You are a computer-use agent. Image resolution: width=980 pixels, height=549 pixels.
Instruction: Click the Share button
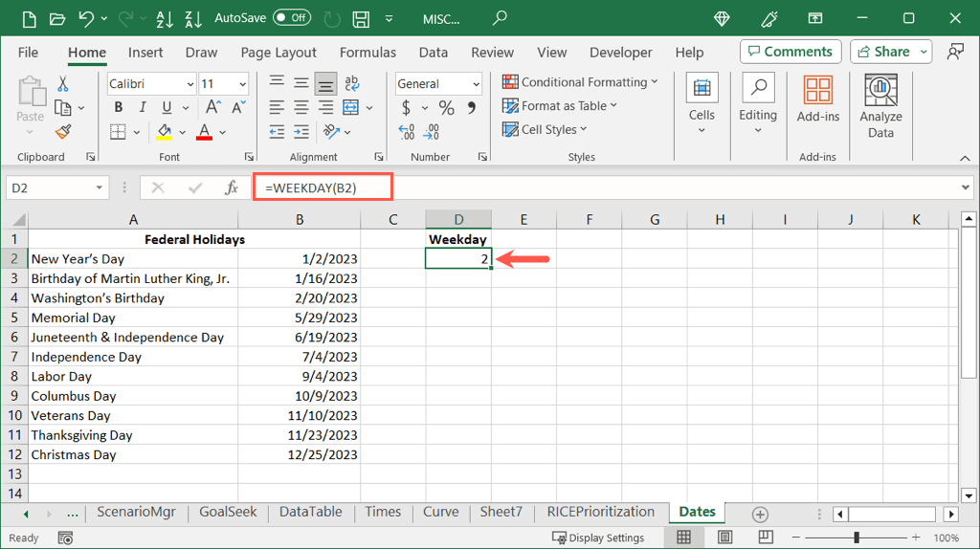[x=890, y=52]
